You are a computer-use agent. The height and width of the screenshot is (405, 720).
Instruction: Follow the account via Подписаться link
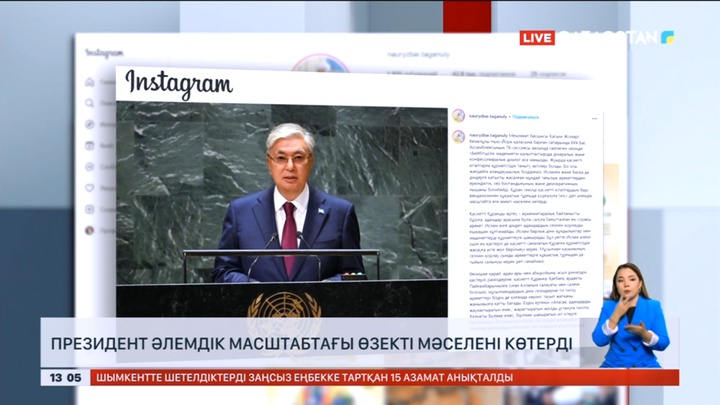click(x=525, y=117)
